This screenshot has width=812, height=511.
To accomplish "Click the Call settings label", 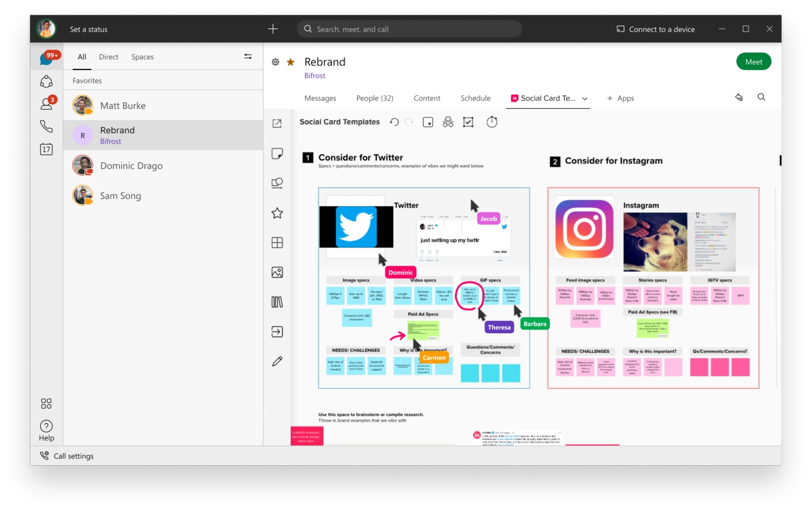I will [73, 456].
